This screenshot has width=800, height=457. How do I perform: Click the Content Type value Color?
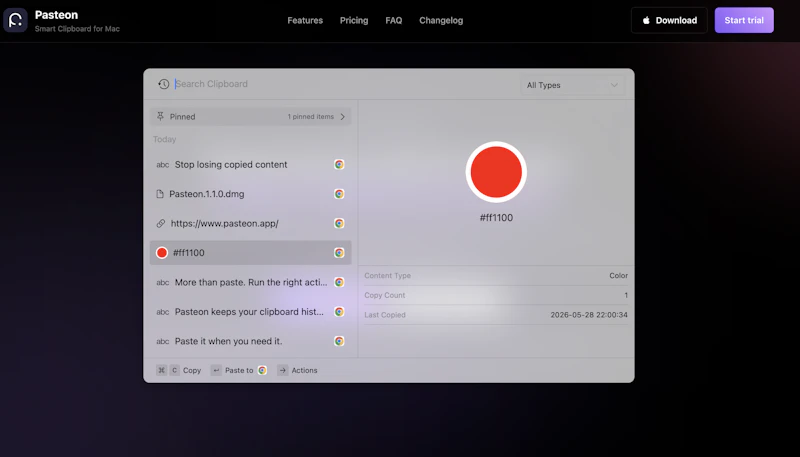[618, 275]
